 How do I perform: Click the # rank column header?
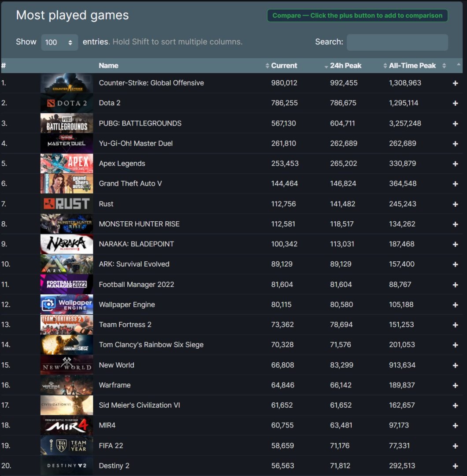pyautogui.click(x=4, y=66)
